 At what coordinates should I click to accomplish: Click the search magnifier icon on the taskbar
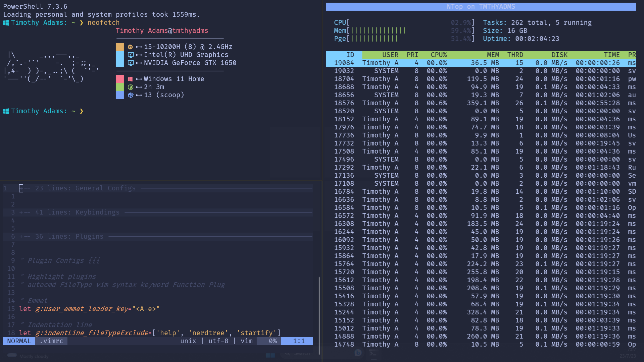click(288, 354)
